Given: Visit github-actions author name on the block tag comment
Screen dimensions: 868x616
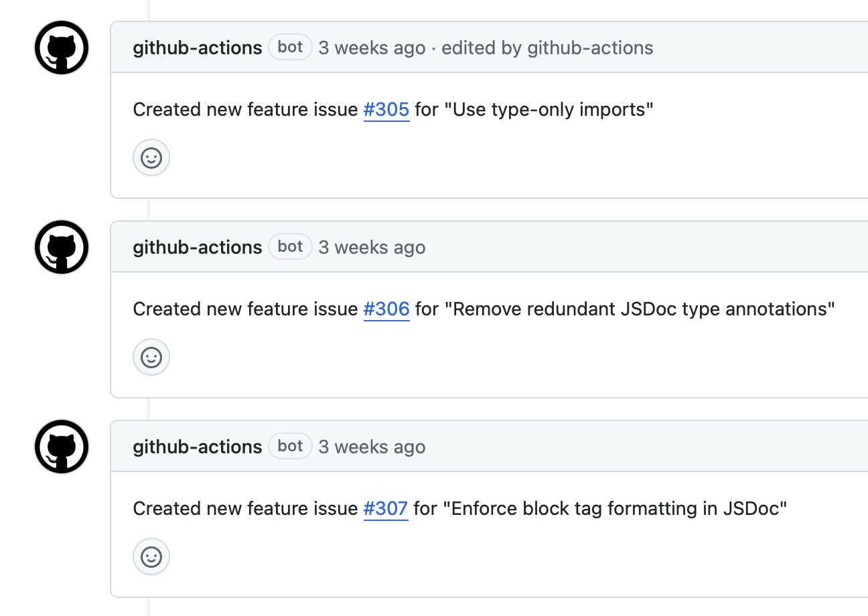Looking at the screenshot, I should (198, 447).
